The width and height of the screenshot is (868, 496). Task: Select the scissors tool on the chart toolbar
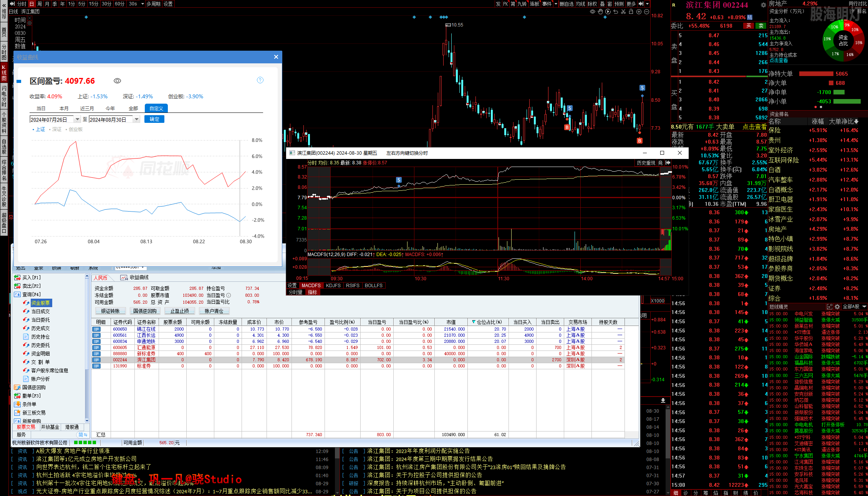coord(623,12)
